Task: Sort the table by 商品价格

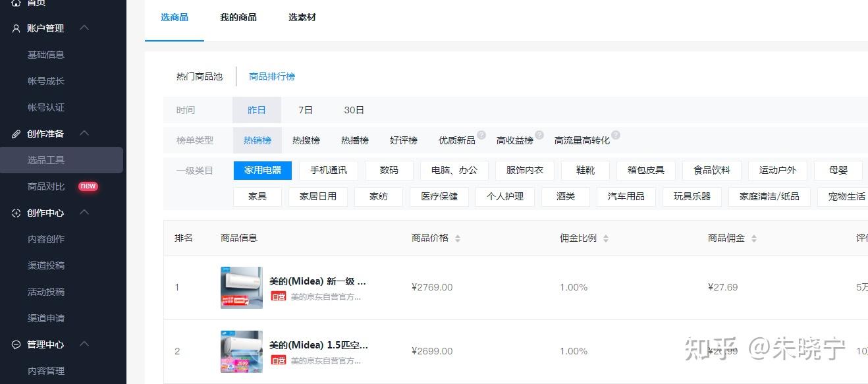Action: 458,238
